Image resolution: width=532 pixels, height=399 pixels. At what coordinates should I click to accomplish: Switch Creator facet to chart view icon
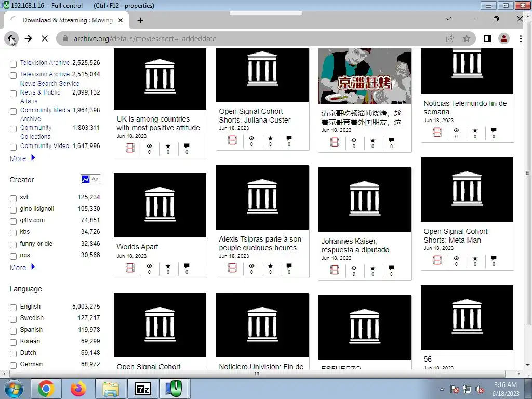click(x=86, y=179)
